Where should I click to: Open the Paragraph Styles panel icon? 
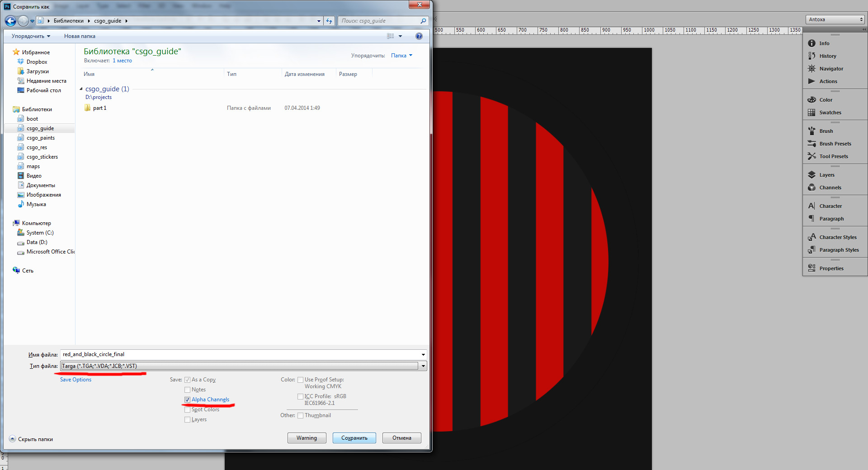pyautogui.click(x=811, y=250)
